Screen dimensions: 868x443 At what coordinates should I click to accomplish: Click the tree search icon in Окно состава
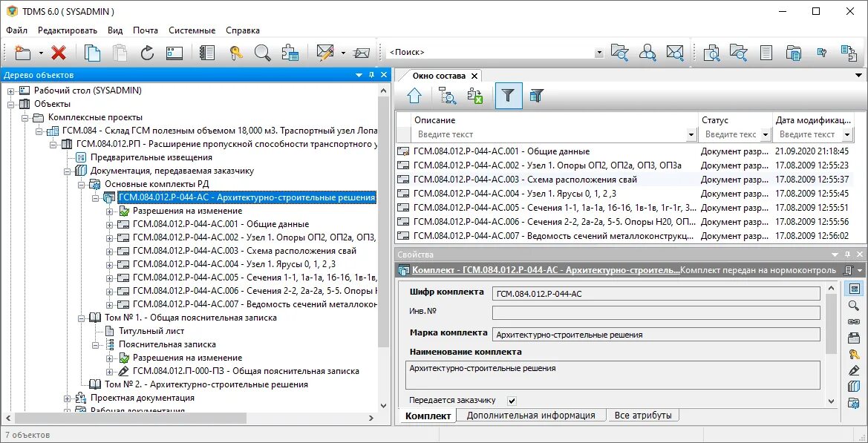447,96
